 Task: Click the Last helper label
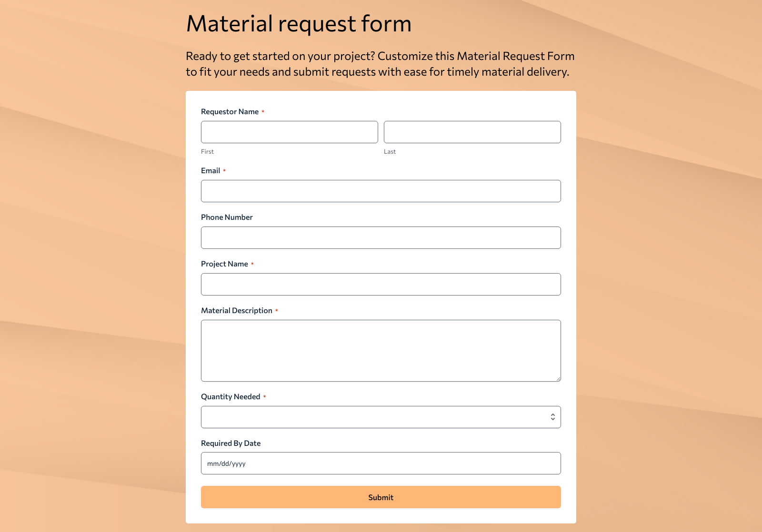tap(390, 151)
